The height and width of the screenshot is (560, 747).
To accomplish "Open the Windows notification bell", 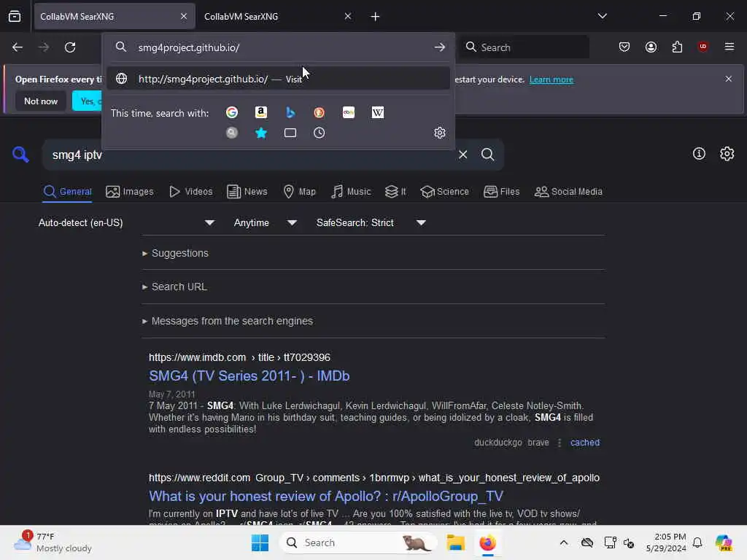I will click(x=697, y=542).
